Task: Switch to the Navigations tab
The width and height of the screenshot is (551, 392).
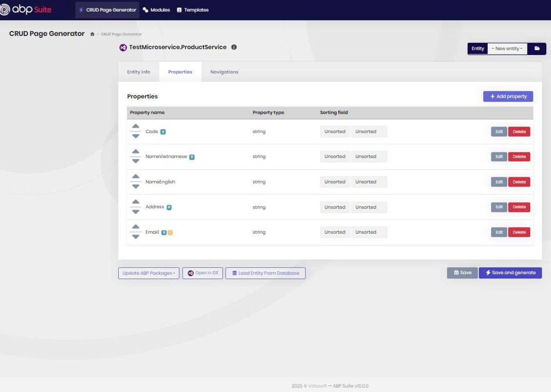Action: tap(224, 72)
